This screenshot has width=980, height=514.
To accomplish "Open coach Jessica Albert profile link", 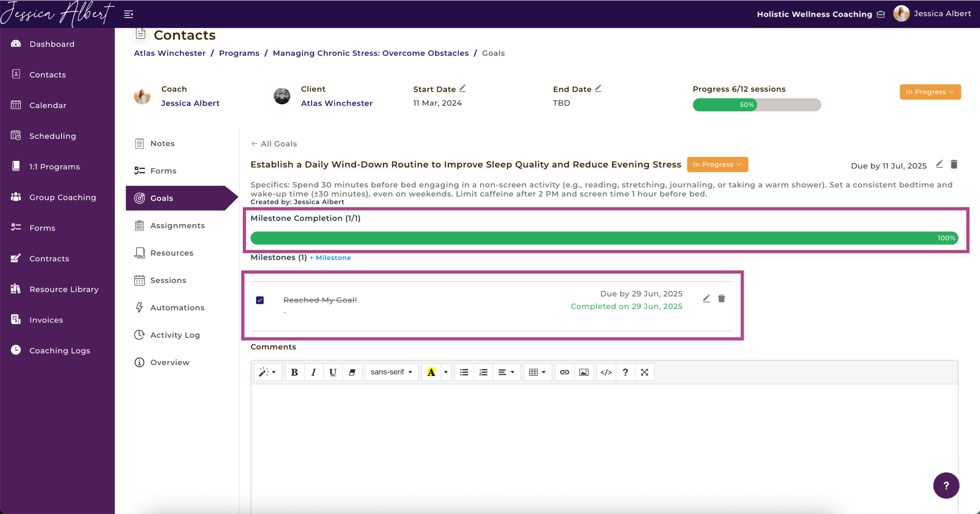I will pyautogui.click(x=190, y=103).
